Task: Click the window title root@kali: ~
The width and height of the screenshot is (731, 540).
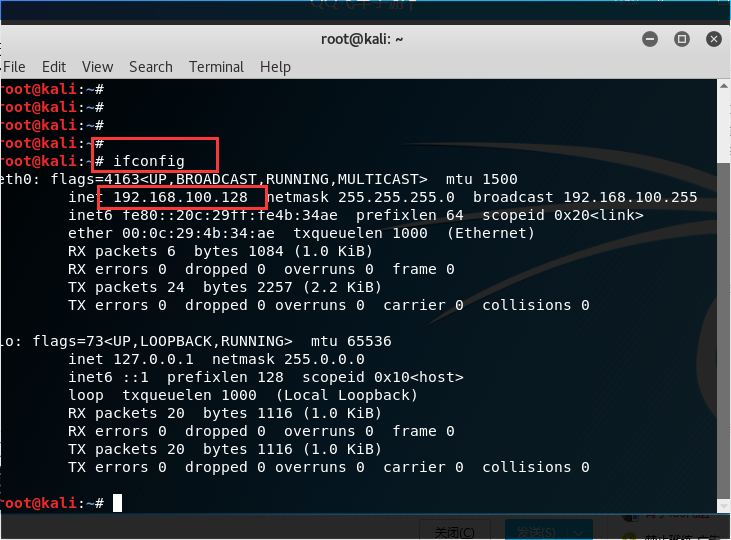Action: click(x=362, y=39)
